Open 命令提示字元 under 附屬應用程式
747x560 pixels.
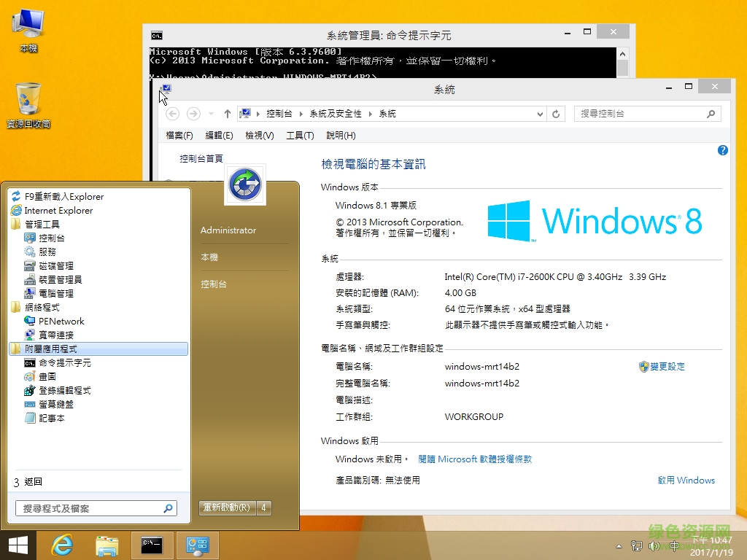[66, 362]
